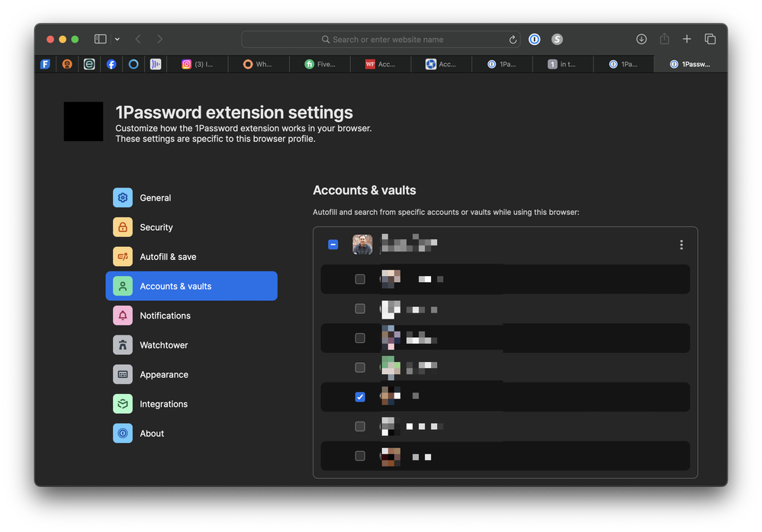Open the pinned blue F tab

45,64
